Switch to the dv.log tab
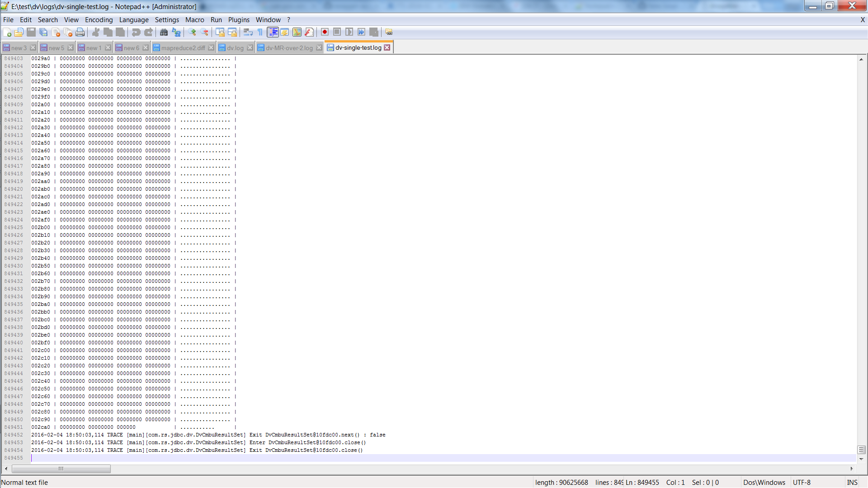The image size is (868, 488). 235,48
